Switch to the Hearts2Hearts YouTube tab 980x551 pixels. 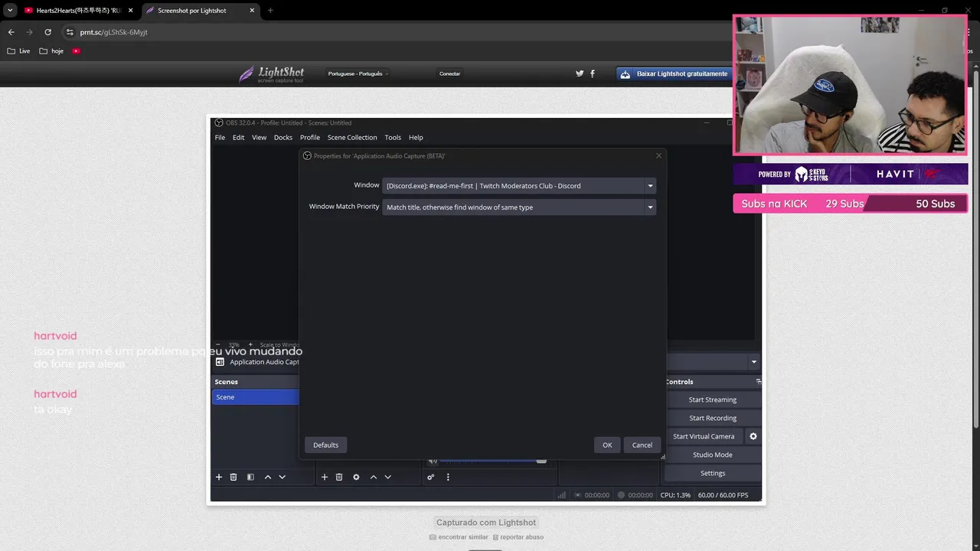79,11
